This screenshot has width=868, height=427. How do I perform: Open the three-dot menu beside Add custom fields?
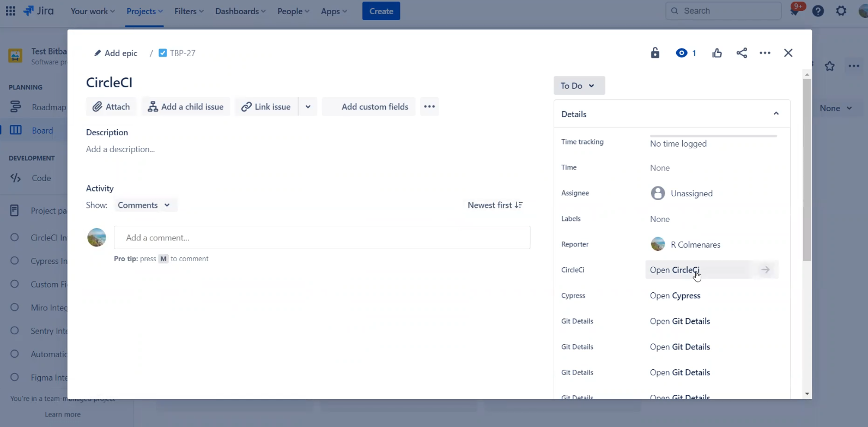click(429, 106)
